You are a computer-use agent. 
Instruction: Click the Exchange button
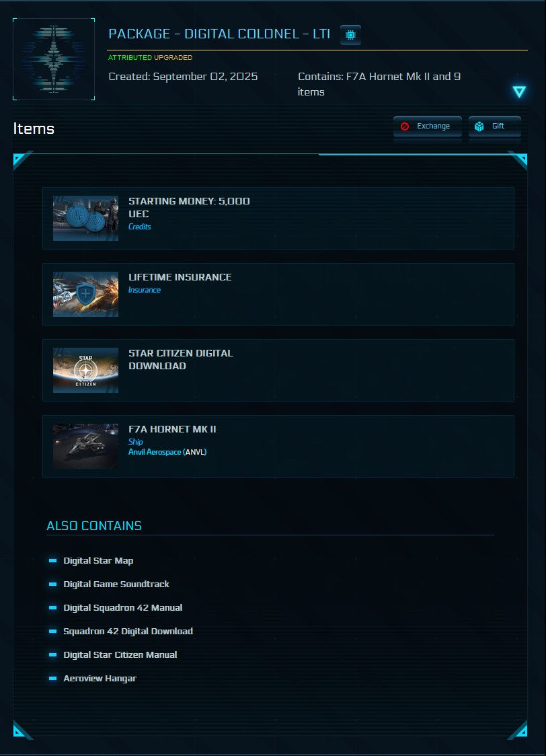click(428, 126)
